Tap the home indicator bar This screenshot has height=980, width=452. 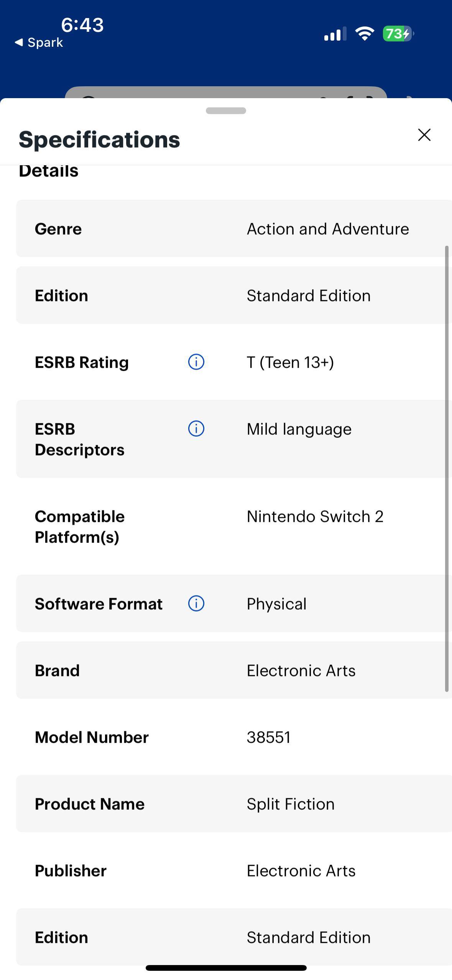click(226, 968)
